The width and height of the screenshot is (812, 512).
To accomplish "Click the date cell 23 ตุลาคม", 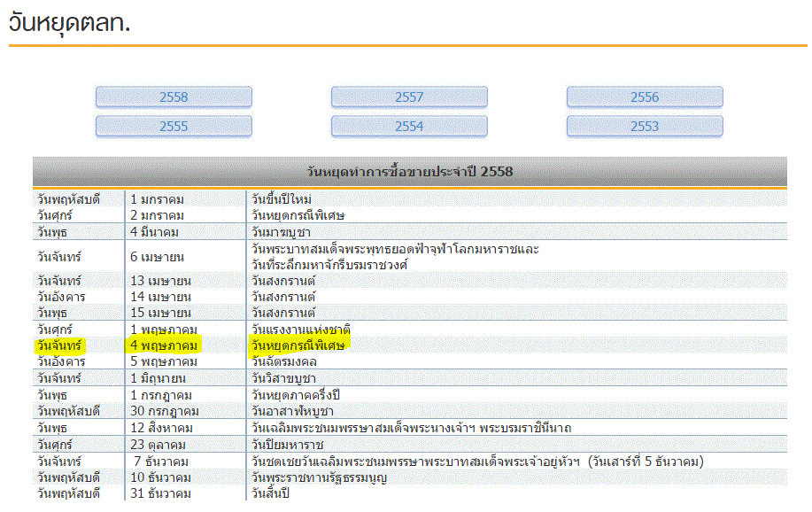I will point(158,445).
